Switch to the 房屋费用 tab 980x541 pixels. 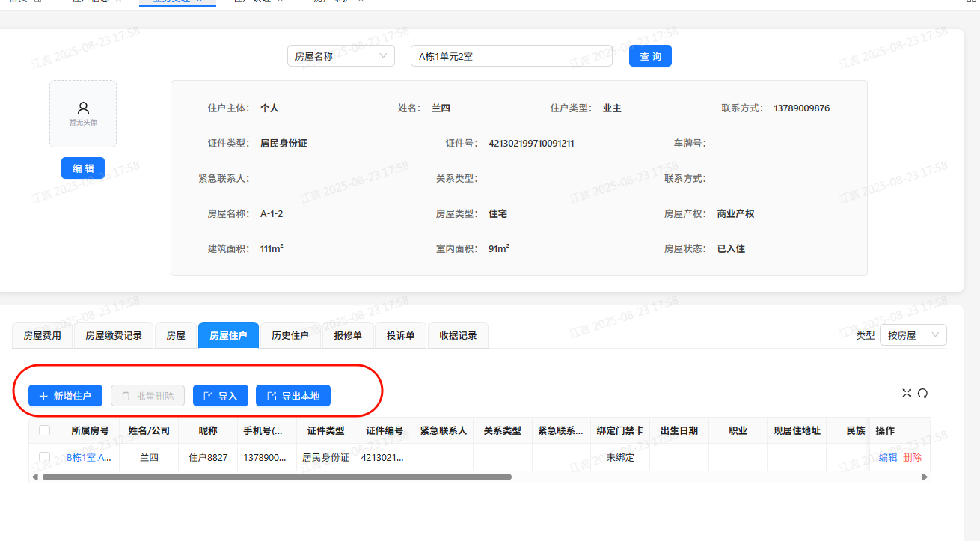pyautogui.click(x=43, y=335)
